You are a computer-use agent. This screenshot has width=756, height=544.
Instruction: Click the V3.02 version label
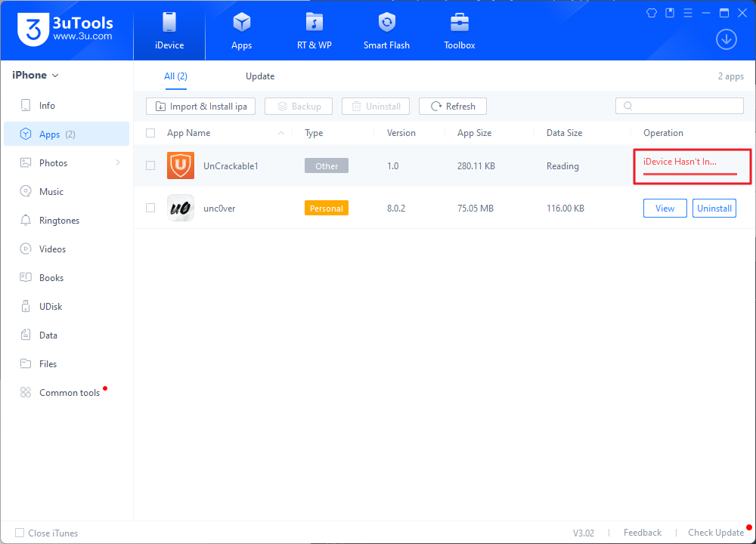tap(584, 533)
